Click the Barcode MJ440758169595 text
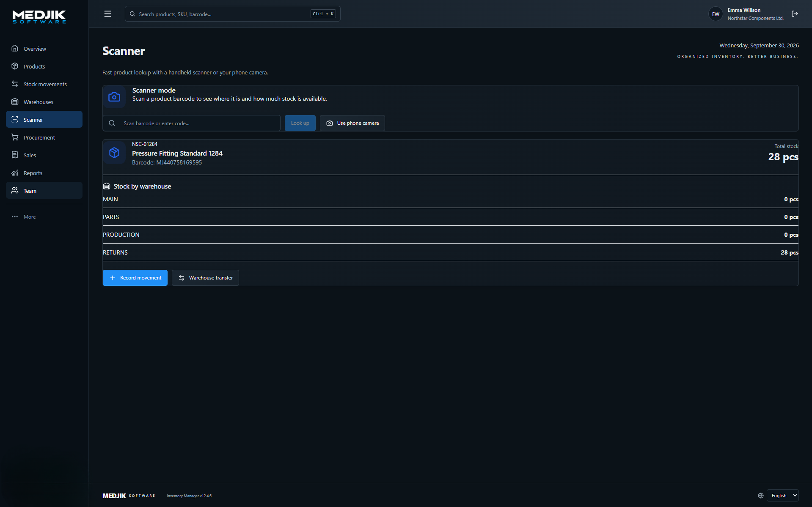 point(167,162)
